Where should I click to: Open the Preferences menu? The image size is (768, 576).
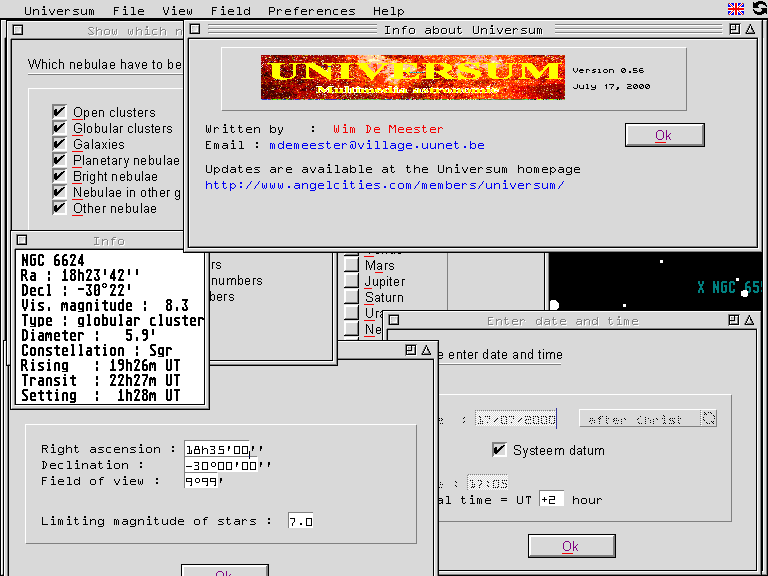click(x=311, y=11)
